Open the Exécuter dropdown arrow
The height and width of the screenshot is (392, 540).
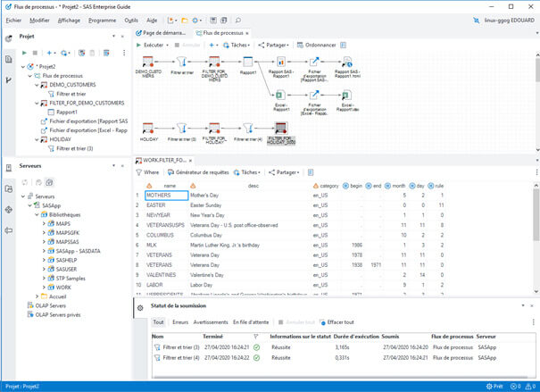[x=168, y=46]
